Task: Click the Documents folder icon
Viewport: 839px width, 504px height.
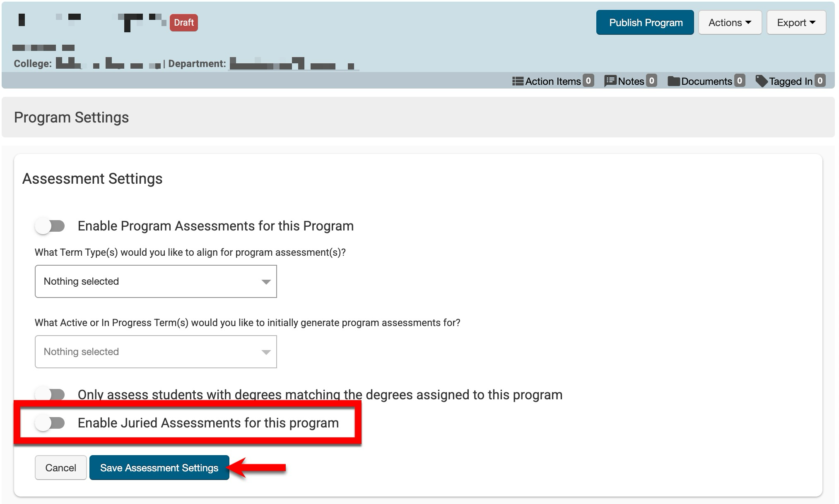Action: pos(674,81)
